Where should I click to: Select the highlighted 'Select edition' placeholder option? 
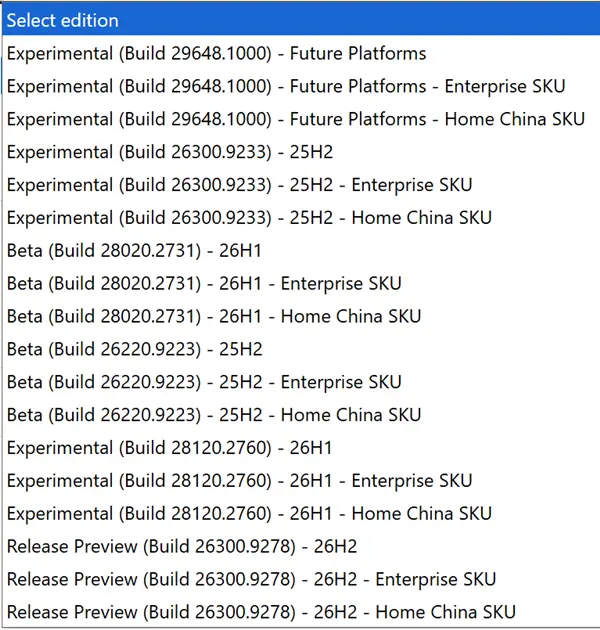[301, 20]
